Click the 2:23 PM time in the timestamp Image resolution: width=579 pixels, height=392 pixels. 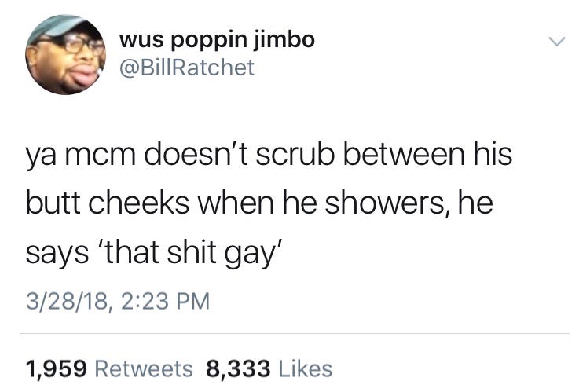(x=165, y=301)
